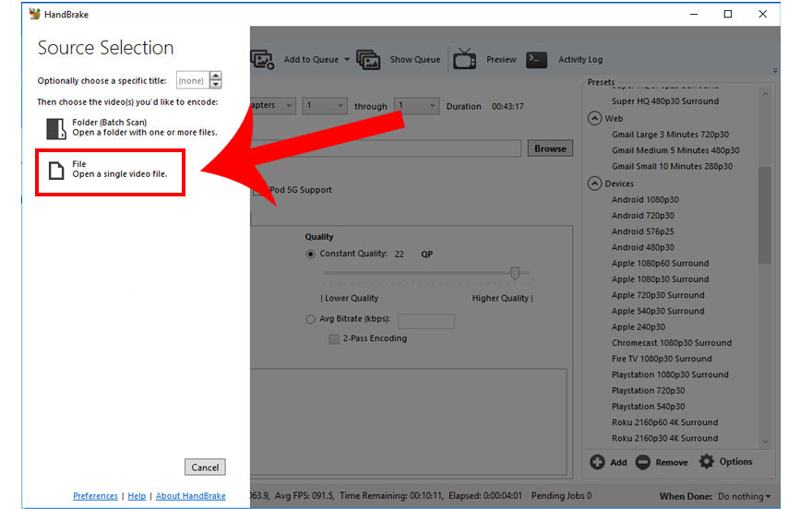812x509 pixels.
Task: Enable the 2-Pass Encoding checkbox
Action: (334, 338)
